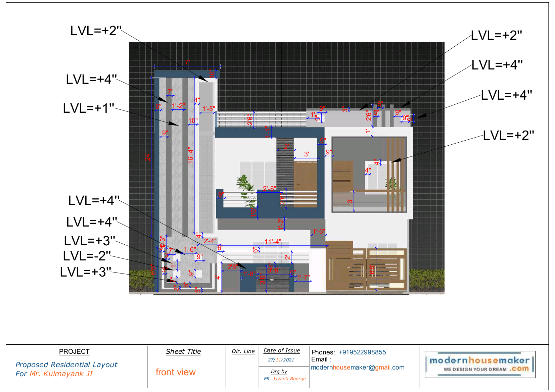Click the 7' dimension above the tower
Viewport: 555px width, 392px height.
pos(188,62)
